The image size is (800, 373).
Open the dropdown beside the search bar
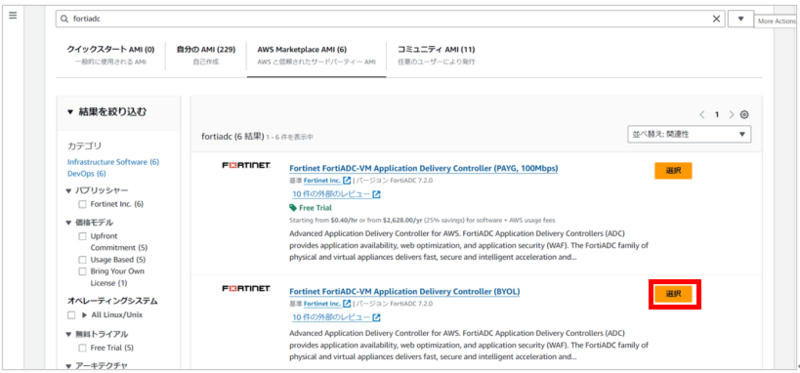(x=741, y=19)
